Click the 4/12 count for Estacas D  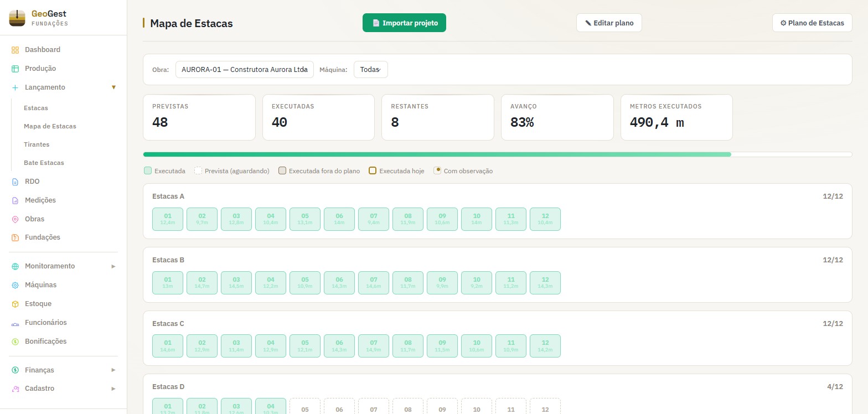(x=835, y=387)
